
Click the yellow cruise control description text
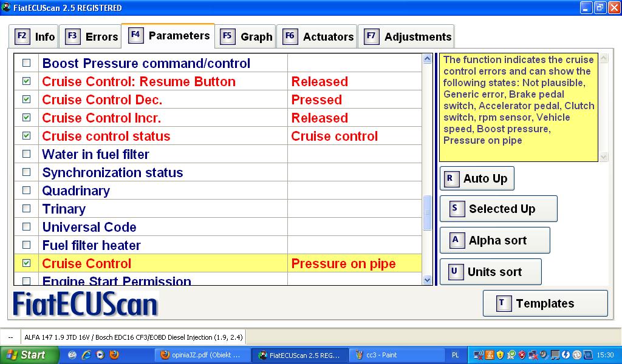[x=519, y=100]
